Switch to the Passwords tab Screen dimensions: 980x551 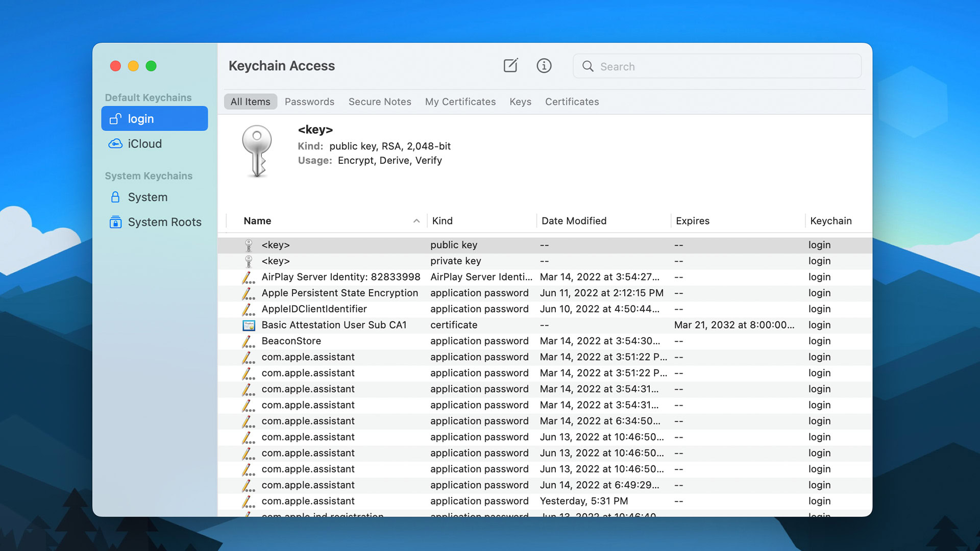(x=309, y=102)
